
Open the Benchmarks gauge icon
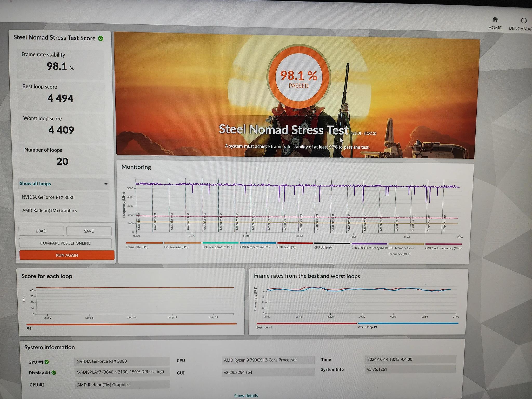coord(524,21)
